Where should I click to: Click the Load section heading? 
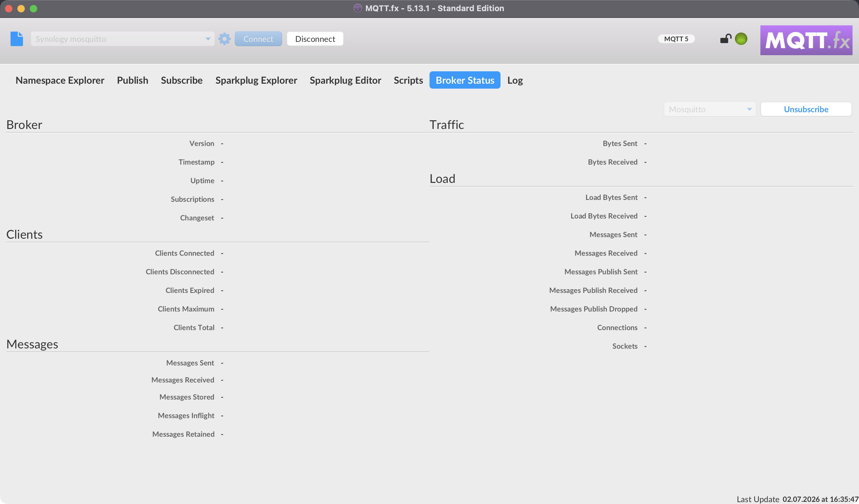pyautogui.click(x=443, y=179)
